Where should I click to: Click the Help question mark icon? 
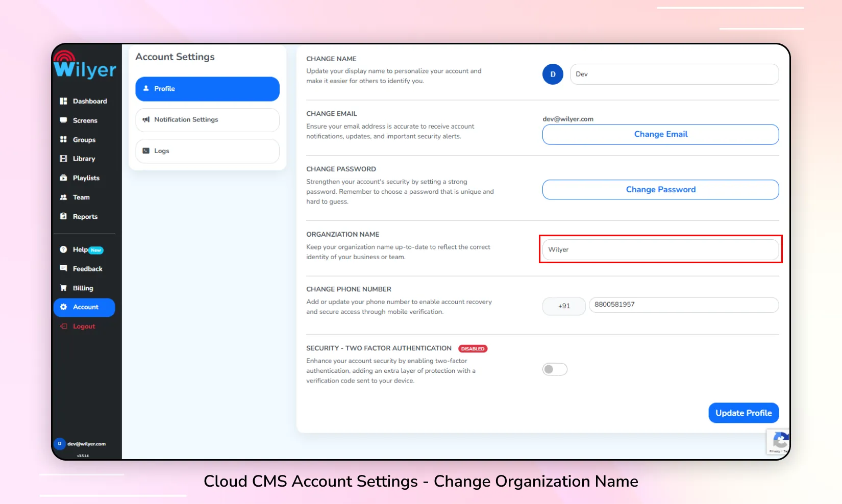pos(63,249)
